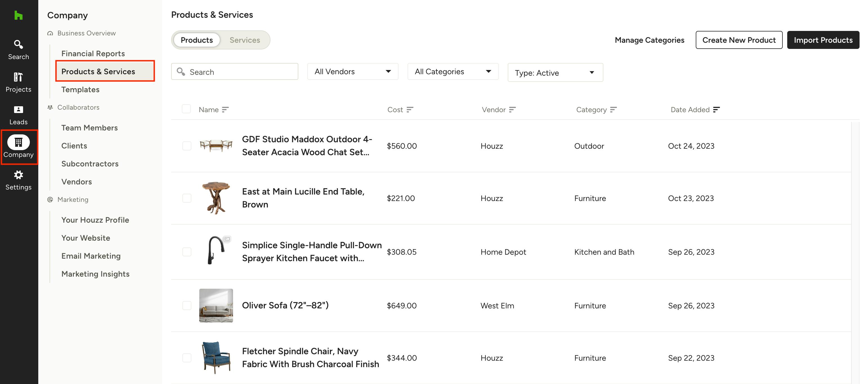Click Create New Product button
868x384 pixels.
tap(739, 40)
